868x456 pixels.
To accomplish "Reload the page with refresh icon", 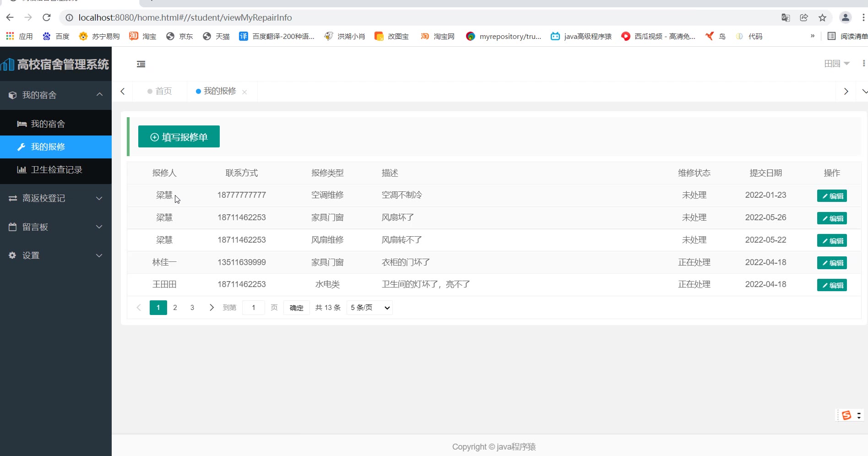I will pos(47,17).
